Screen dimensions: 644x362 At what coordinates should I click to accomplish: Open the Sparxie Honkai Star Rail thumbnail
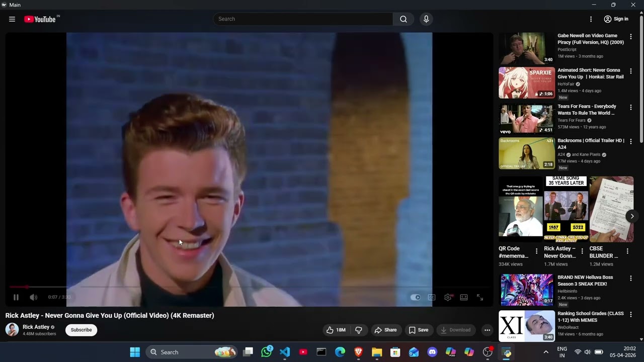tap(527, 83)
